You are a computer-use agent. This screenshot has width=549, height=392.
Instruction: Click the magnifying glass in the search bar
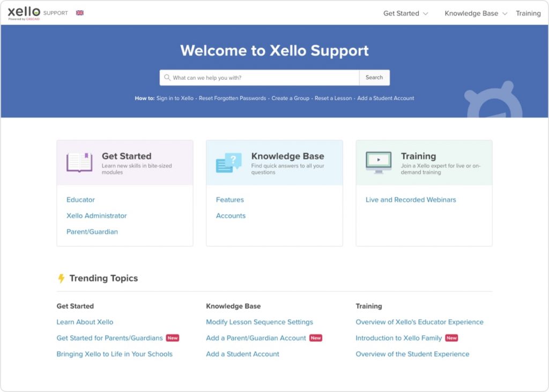pyautogui.click(x=168, y=77)
